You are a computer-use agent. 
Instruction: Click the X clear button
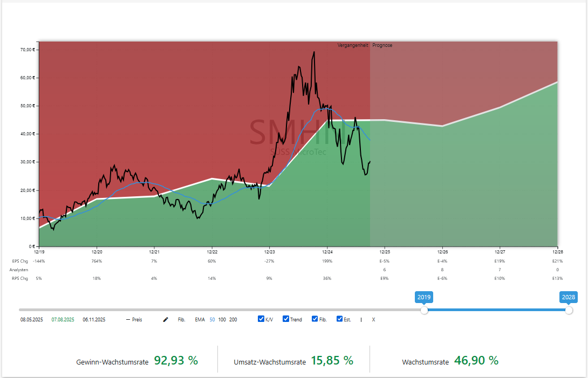(x=373, y=320)
